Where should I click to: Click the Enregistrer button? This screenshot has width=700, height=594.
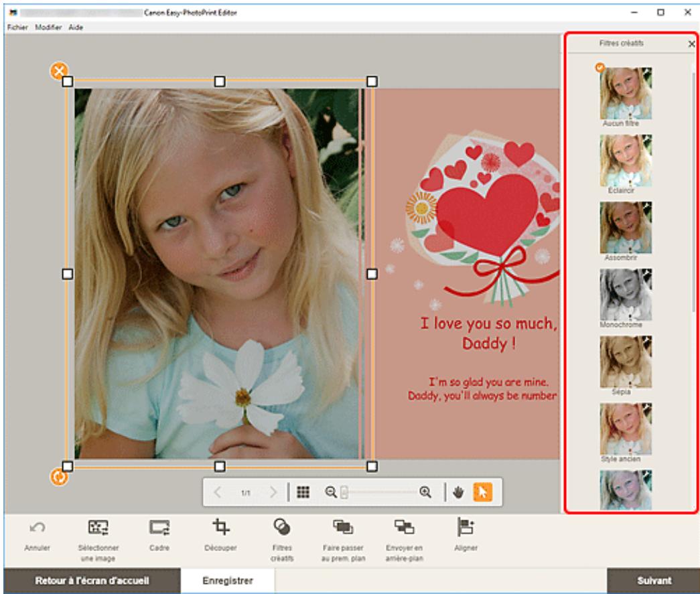tap(228, 581)
